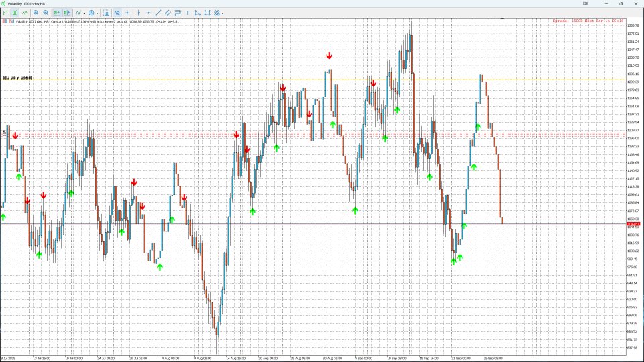The image size is (644, 362).
Task: Select the rectangle shape tool
Action: click(207, 13)
